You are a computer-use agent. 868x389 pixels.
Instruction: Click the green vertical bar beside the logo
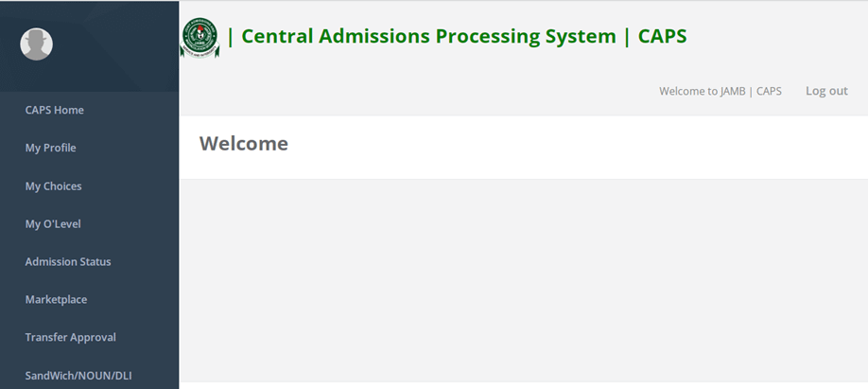[x=231, y=37]
